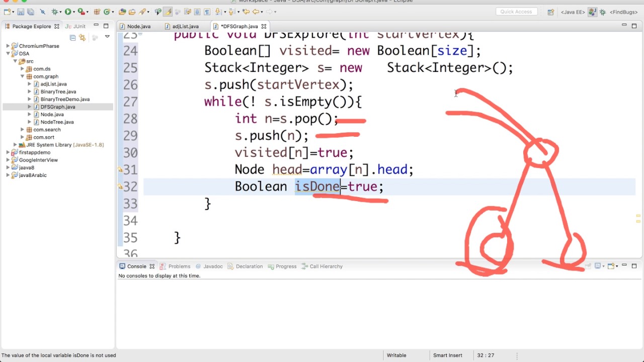The height and width of the screenshot is (362, 644).
Task: Select BinaryTreeDemo.java in Package Explorer
Action: click(x=65, y=99)
